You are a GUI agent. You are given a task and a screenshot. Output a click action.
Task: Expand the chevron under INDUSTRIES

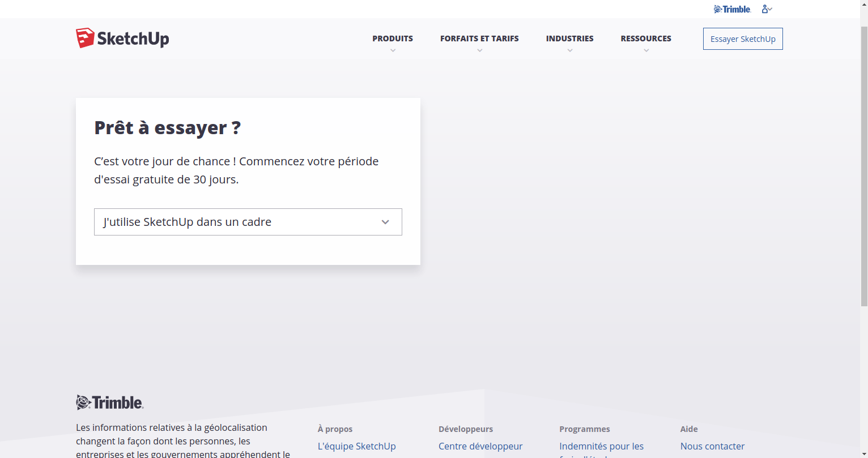(569, 50)
